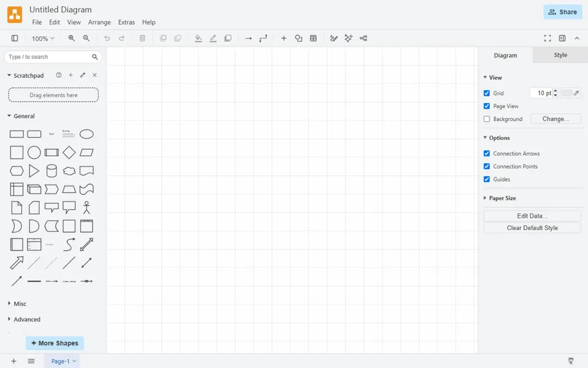Click the Edit Data... button

(x=532, y=216)
